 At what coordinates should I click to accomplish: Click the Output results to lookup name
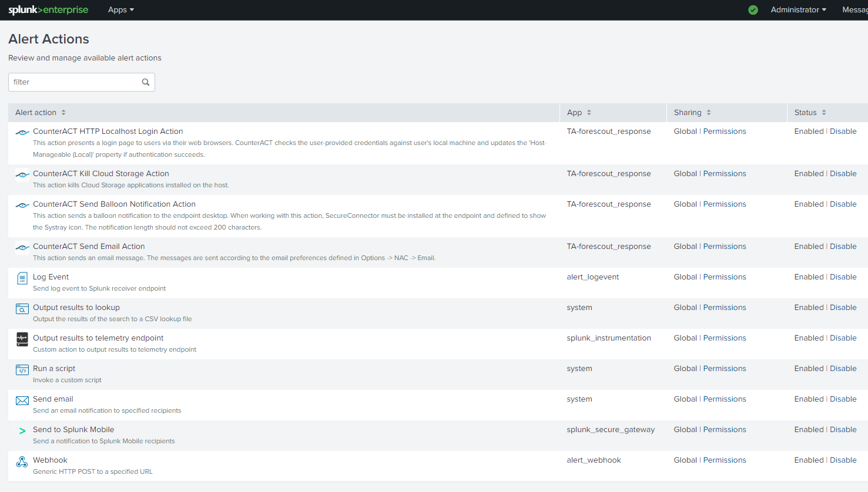tap(76, 308)
